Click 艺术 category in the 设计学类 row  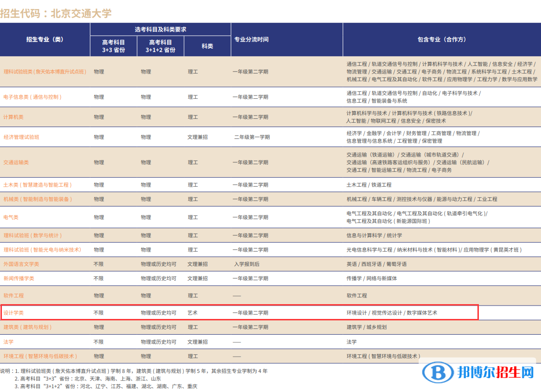coord(193,313)
